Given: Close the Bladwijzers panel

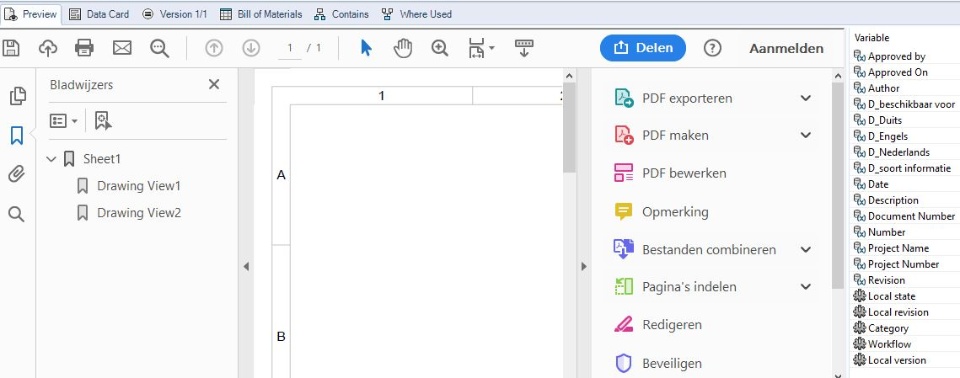Looking at the screenshot, I should coord(214,85).
